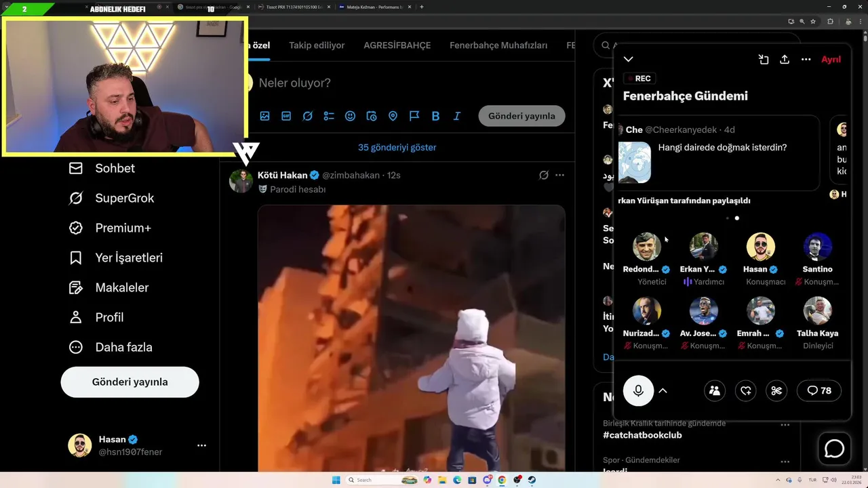Open the 78 comments in Space
868x488 pixels.
pos(819,390)
